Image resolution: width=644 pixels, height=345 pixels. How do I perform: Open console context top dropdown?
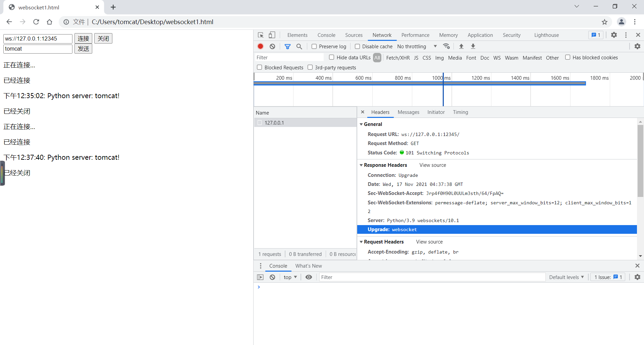pyautogui.click(x=290, y=277)
